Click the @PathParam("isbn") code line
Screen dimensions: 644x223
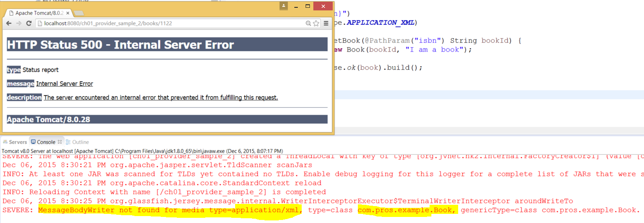427,41
